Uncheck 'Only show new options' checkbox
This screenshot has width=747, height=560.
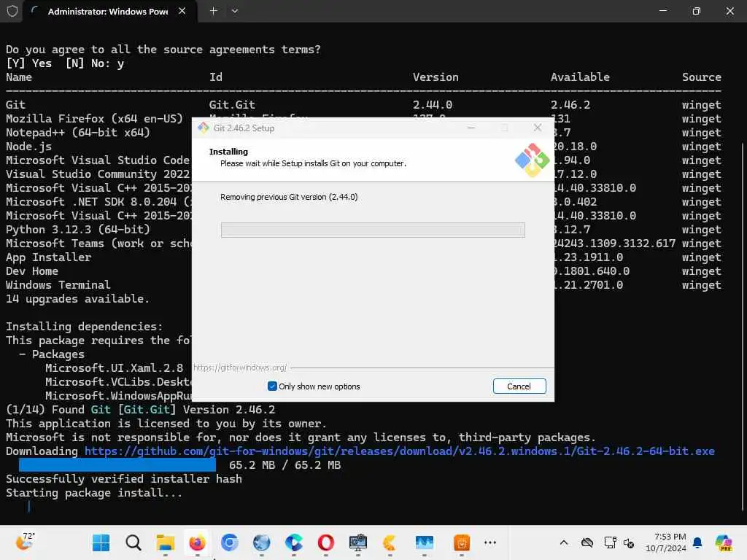pyautogui.click(x=272, y=386)
